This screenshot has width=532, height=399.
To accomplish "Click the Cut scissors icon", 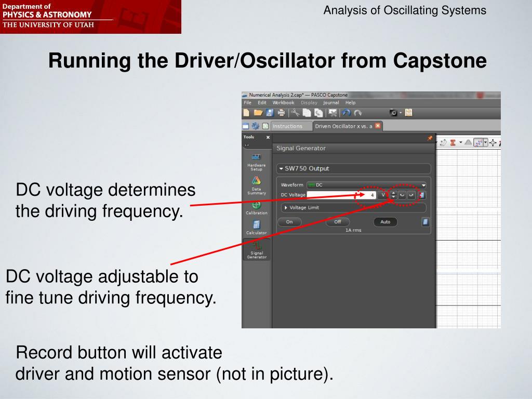I will 295,113.
